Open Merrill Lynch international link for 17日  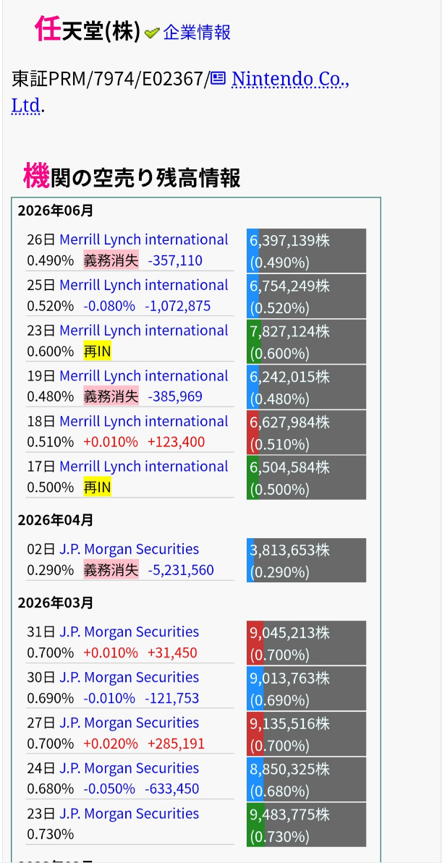coord(144,467)
